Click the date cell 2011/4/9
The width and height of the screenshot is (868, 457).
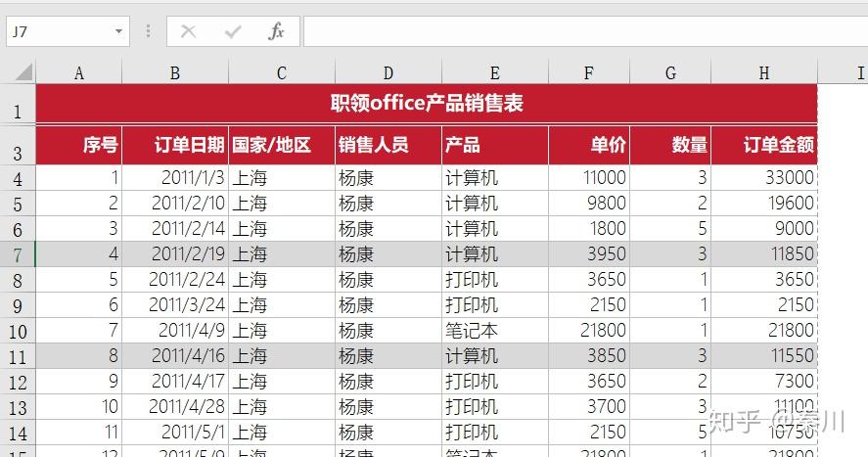click(175, 331)
